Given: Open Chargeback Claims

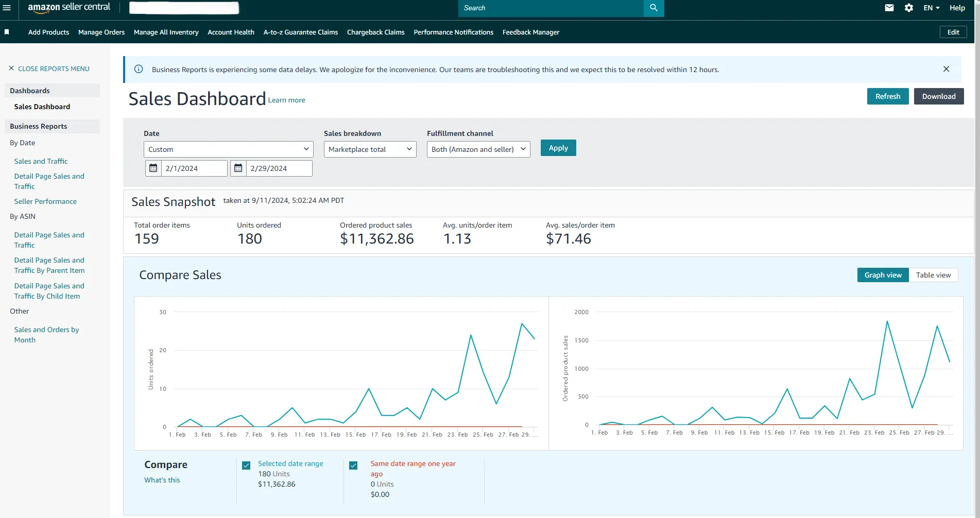Looking at the screenshot, I should [375, 32].
